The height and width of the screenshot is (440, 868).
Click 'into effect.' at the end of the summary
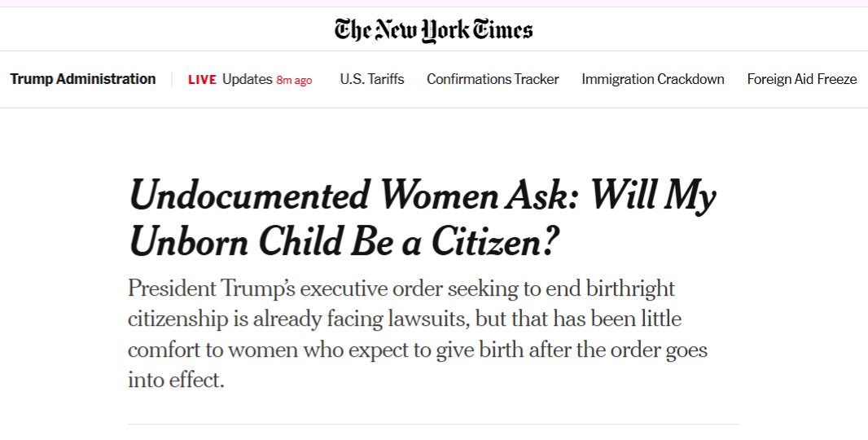pyautogui.click(x=176, y=381)
